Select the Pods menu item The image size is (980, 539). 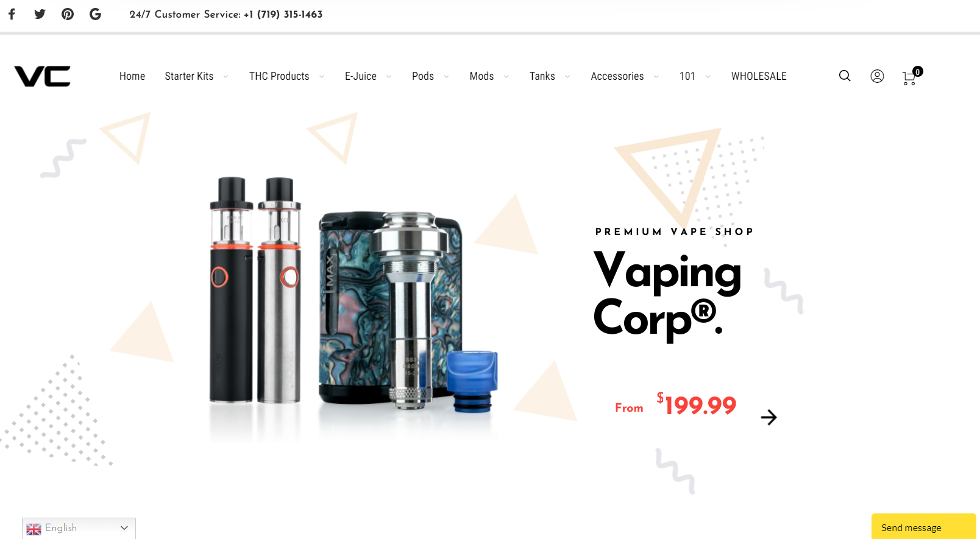click(423, 76)
